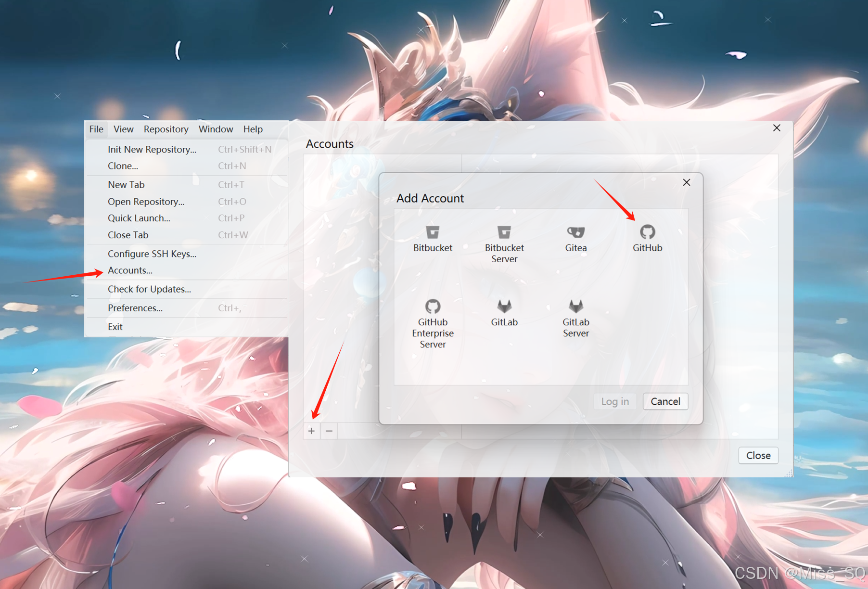Close the Add Account dialog with X

[x=687, y=182]
